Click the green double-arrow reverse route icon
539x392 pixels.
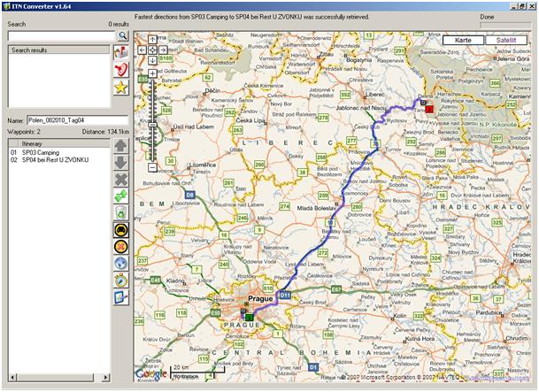pos(121,196)
